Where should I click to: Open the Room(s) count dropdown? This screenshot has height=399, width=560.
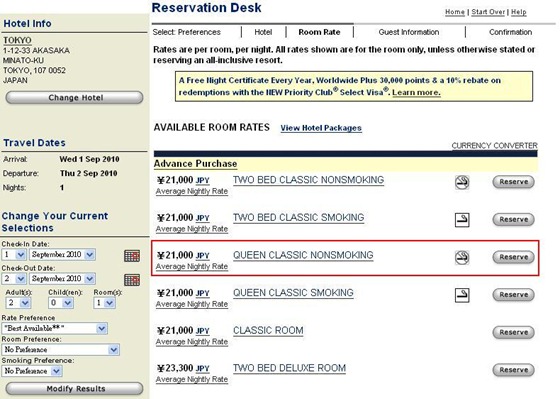click(104, 303)
